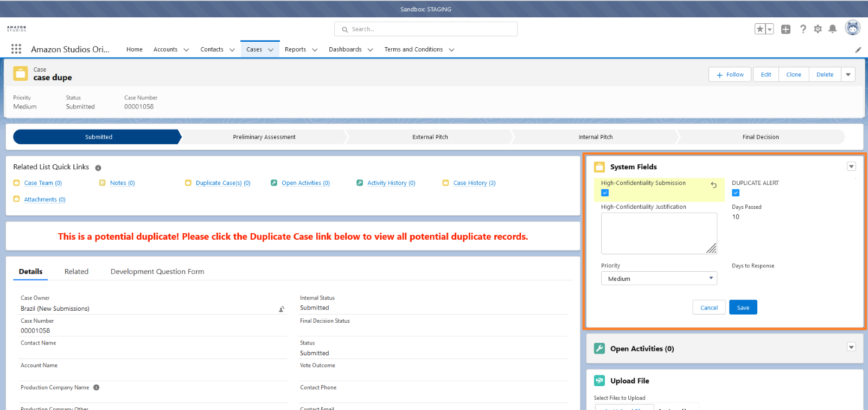Viewport: 868px width, 410px height.
Task: Expand the Cases tab dropdown chevron
Action: pyautogui.click(x=271, y=50)
